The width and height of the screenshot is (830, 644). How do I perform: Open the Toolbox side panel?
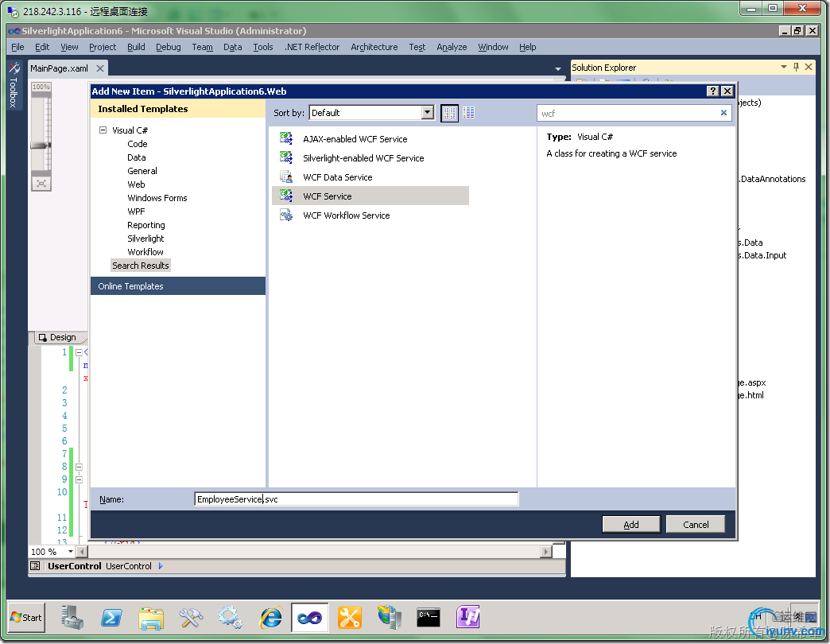point(14,84)
